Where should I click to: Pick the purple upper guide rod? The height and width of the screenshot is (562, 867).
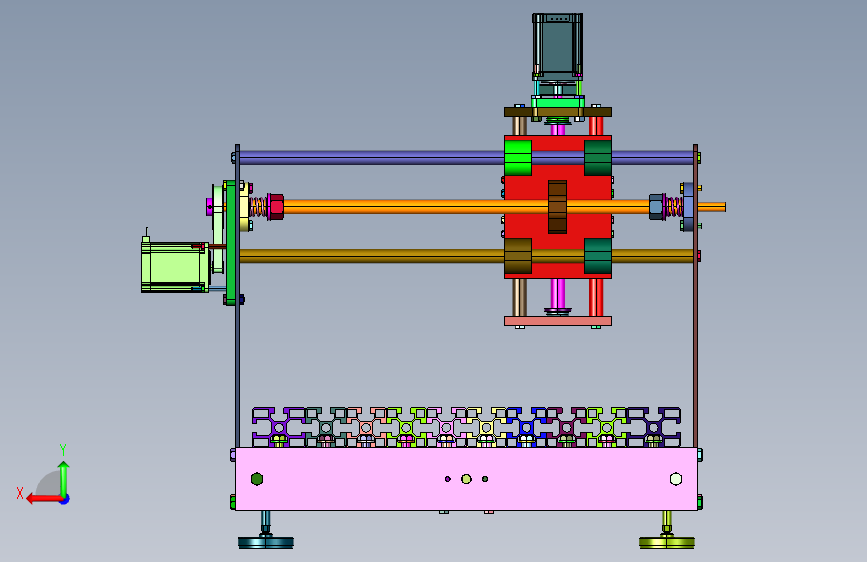point(370,158)
